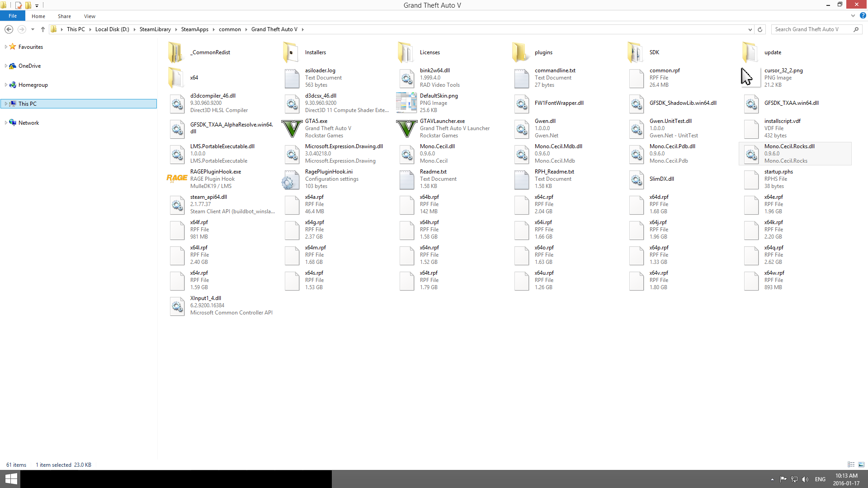
Task: Click the Back navigation arrow
Action: 9,29
